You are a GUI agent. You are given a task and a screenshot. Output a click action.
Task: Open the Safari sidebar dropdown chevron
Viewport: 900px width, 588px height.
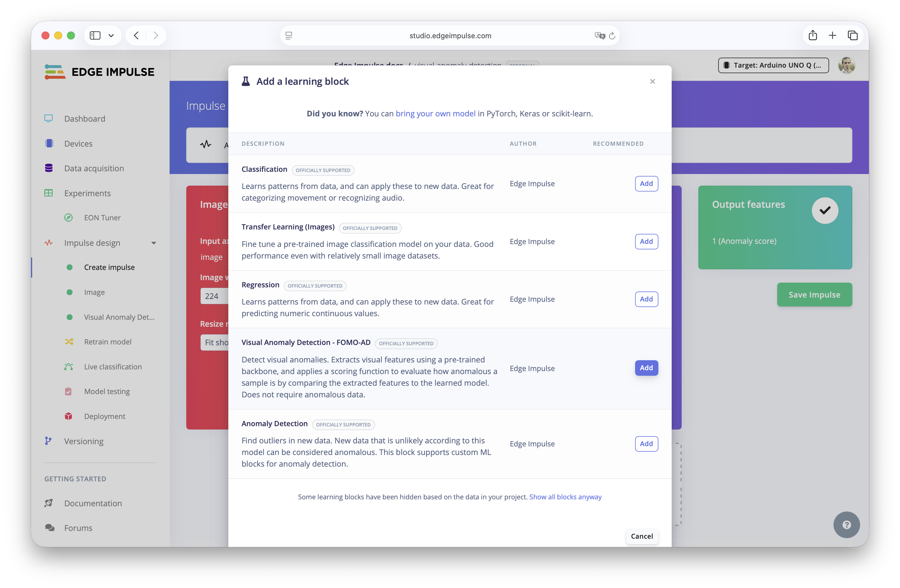click(x=111, y=35)
